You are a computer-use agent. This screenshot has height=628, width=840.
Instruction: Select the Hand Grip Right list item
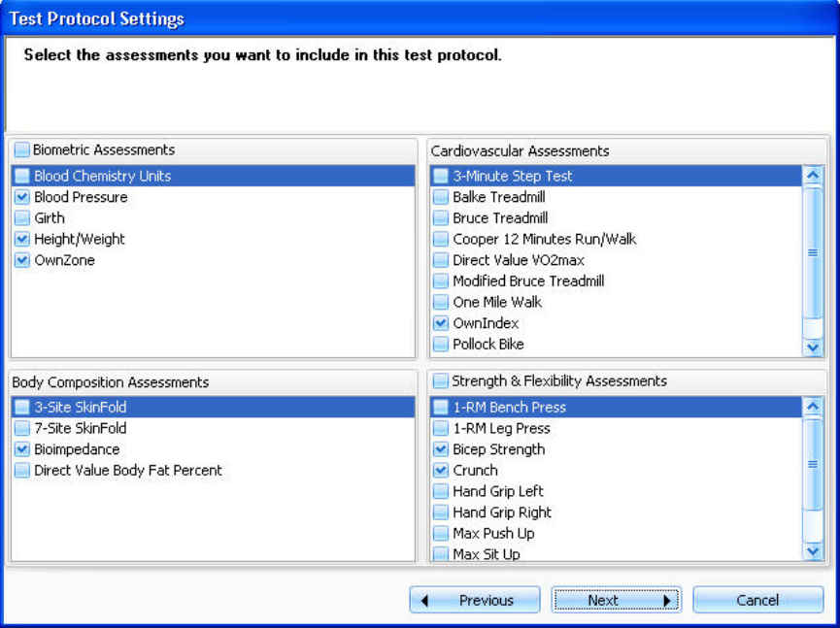[x=501, y=512]
